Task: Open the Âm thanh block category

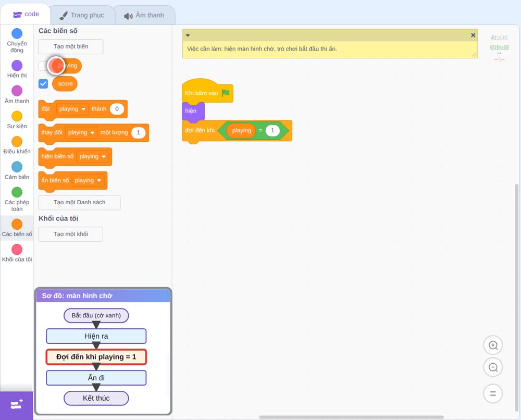Action: [x=17, y=95]
